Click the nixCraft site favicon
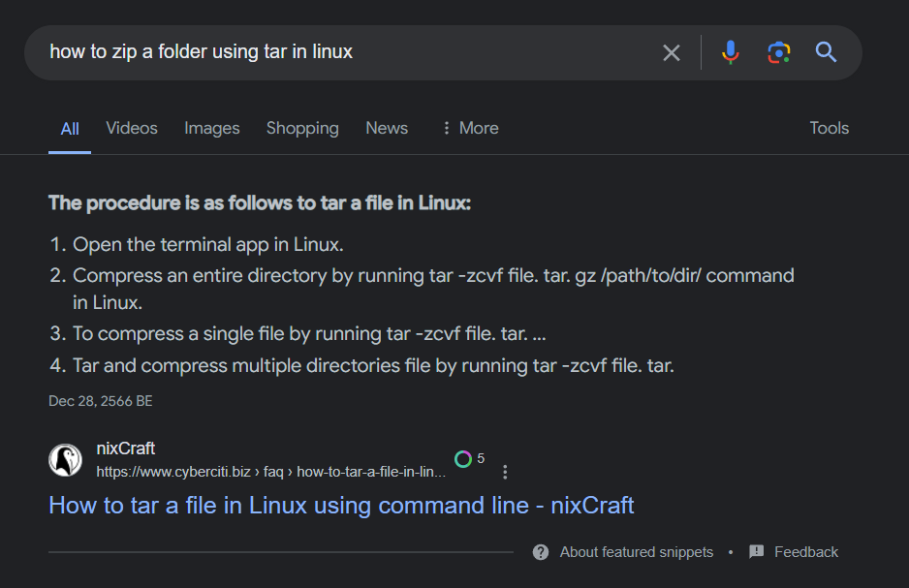909x588 pixels. [x=66, y=460]
